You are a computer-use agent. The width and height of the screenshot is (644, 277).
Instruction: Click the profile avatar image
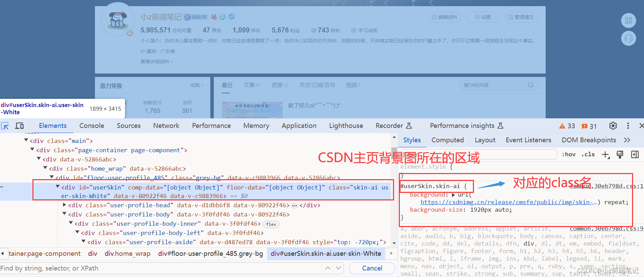pos(118,20)
